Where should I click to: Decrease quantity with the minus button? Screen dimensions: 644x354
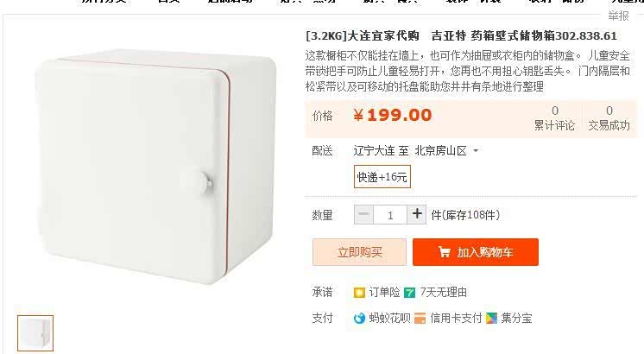pyautogui.click(x=363, y=214)
